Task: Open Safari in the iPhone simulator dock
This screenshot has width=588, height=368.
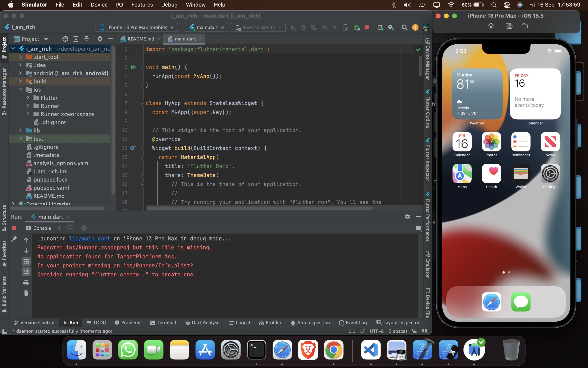Action: click(491, 302)
